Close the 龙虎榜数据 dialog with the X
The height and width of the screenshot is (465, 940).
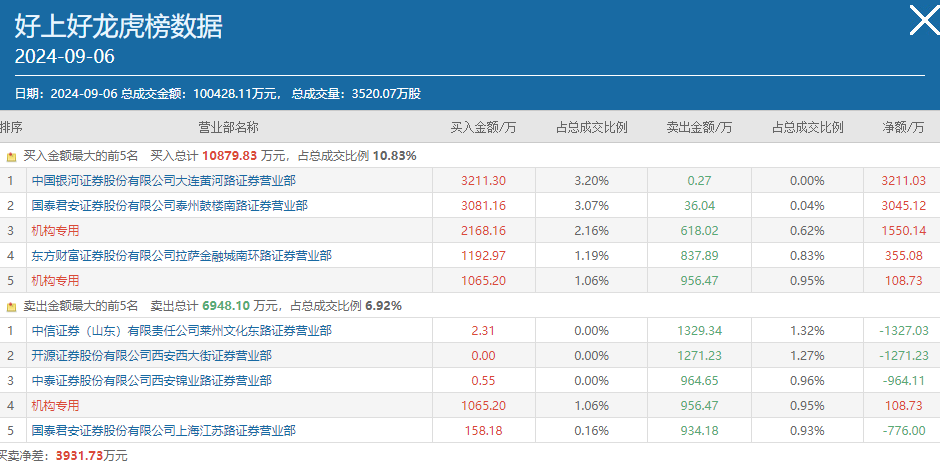pos(925,20)
